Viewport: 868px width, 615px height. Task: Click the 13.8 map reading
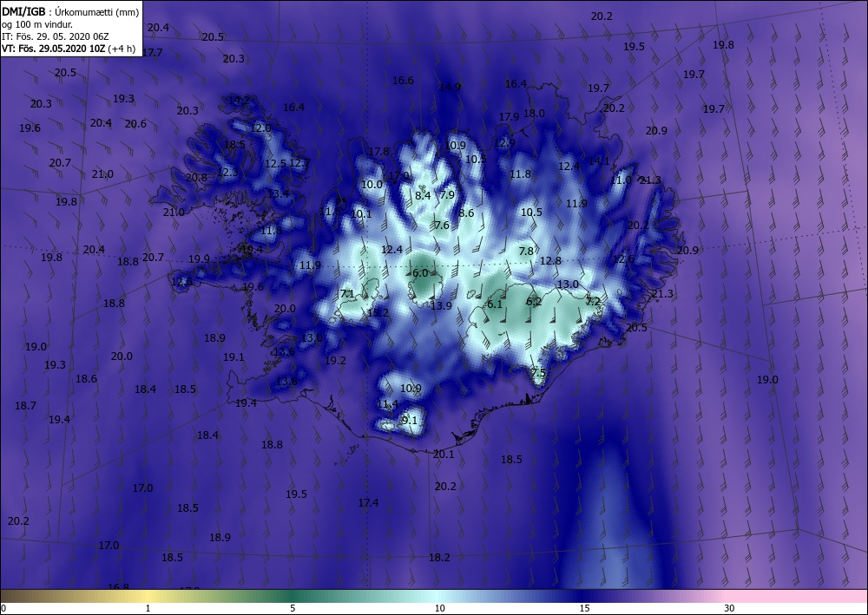click(x=286, y=381)
